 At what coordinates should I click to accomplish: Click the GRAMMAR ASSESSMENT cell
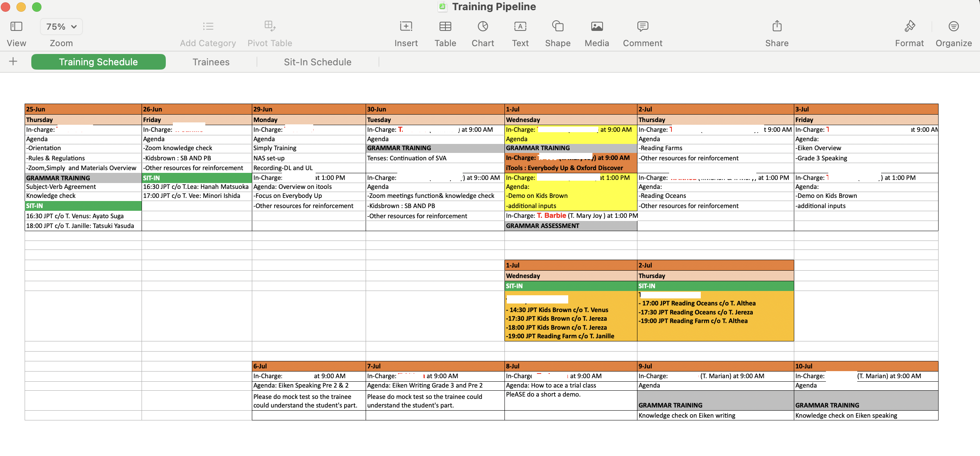pos(570,226)
